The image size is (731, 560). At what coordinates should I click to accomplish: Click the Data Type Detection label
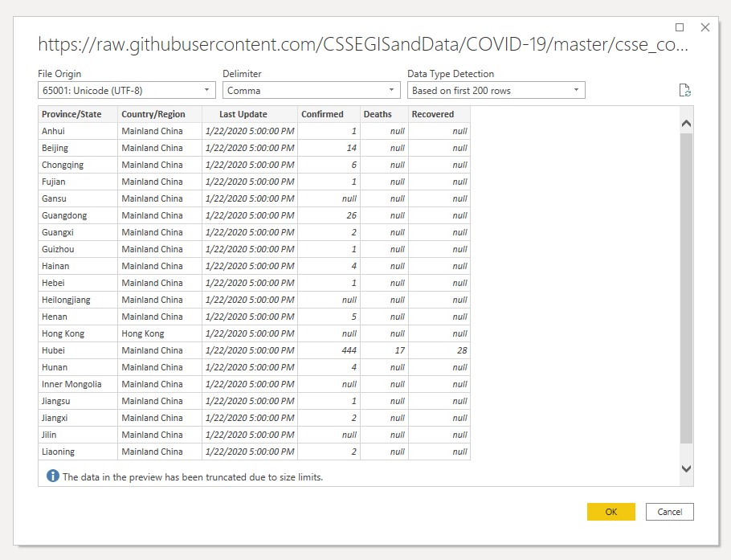pos(451,74)
